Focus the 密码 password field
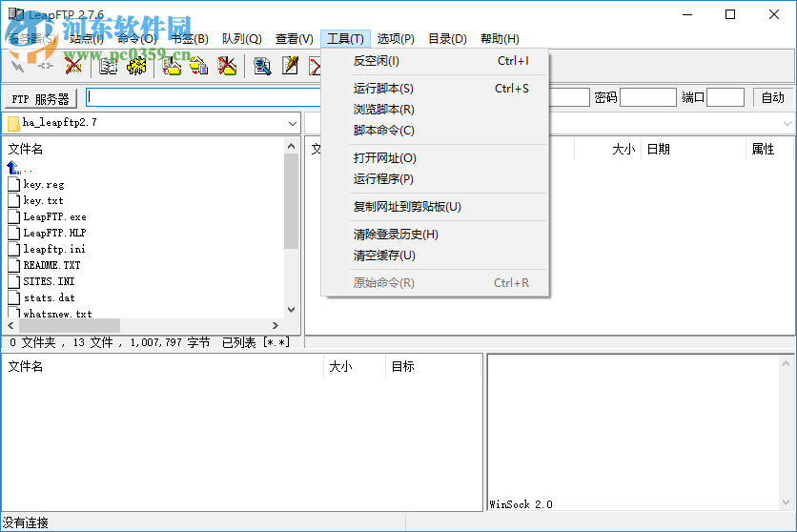797x532 pixels. click(648, 97)
